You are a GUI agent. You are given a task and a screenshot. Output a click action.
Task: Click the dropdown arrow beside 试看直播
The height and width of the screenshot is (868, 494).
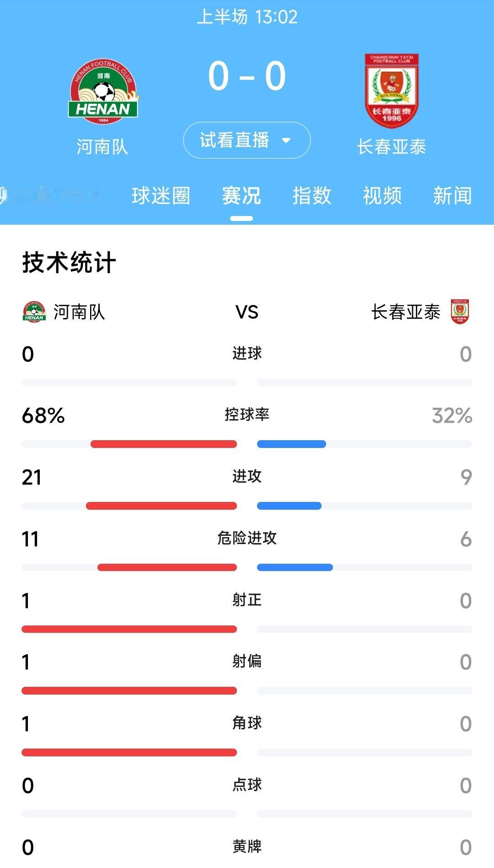(x=286, y=140)
